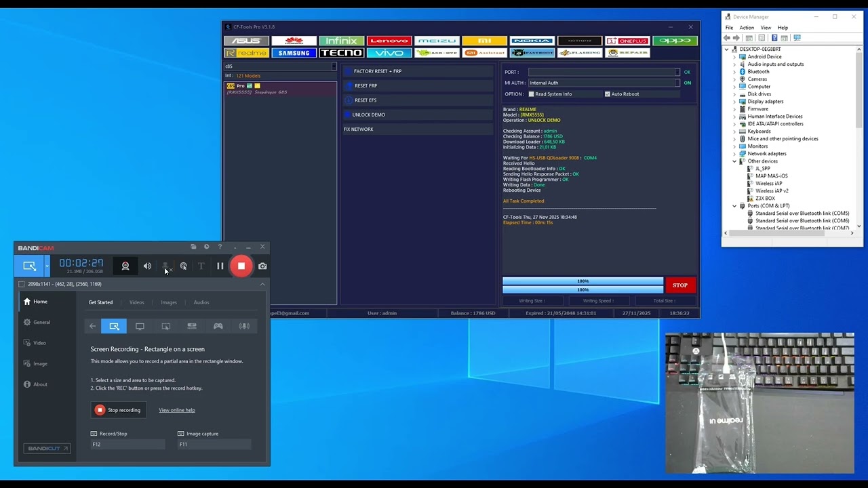
Task: Toggle the Bandicam webcam overlay icon
Action: pos(125,266)
